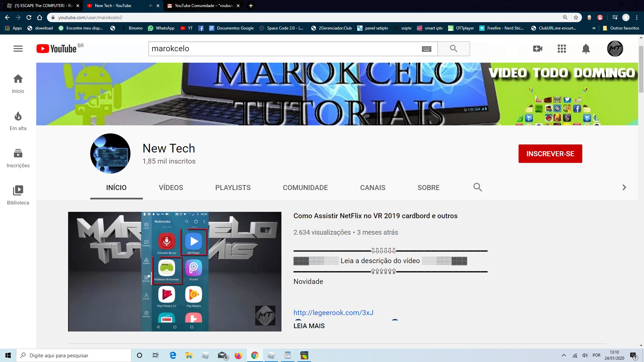Search within the channel magnifier icon

(478, 187)
